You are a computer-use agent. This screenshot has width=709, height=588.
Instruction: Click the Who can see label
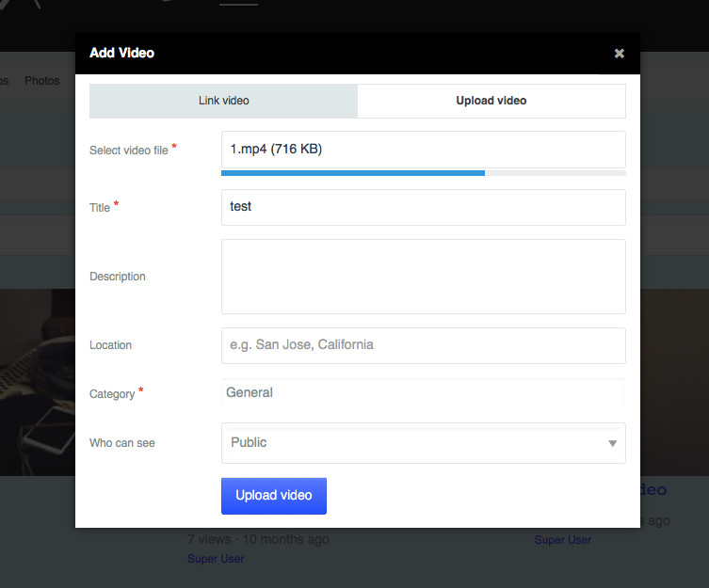pyautogui.click(x=122, y=443)
